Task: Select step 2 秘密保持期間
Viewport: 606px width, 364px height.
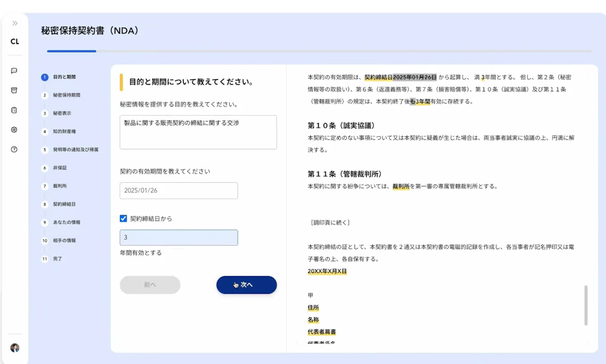Action: pyautogui.click(x=67, y=96)
